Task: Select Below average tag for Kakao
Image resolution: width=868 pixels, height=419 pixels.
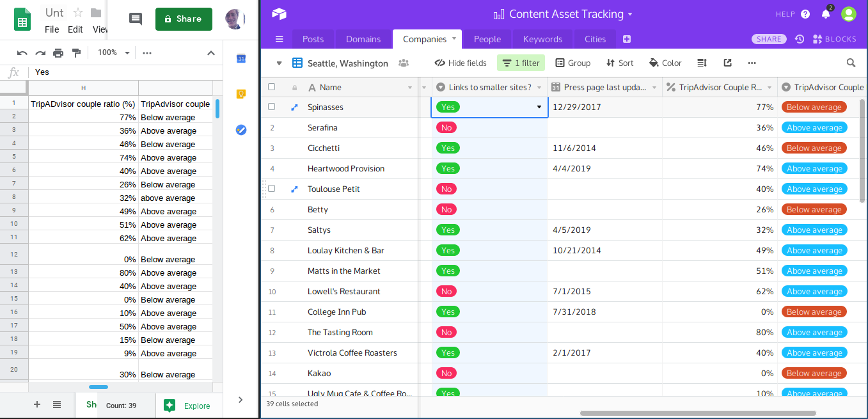Action: click(814, 373)
